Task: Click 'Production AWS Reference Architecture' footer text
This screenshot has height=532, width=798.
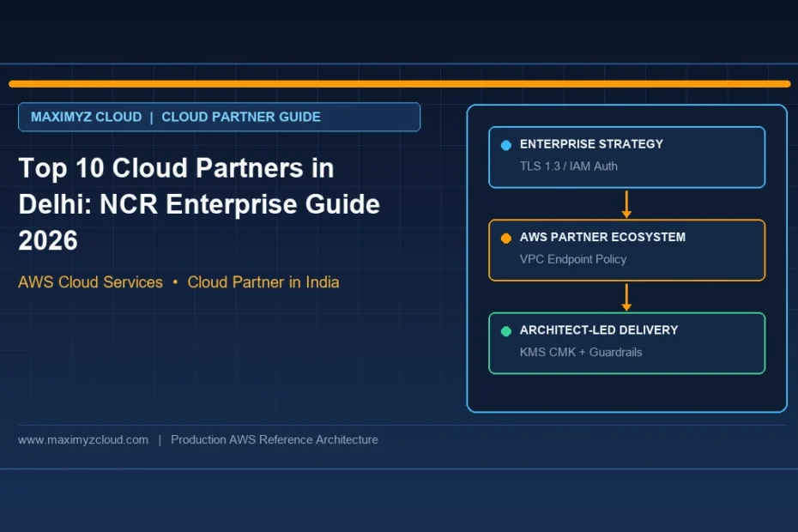Action: pyautogui.click(x=275, y=440)
